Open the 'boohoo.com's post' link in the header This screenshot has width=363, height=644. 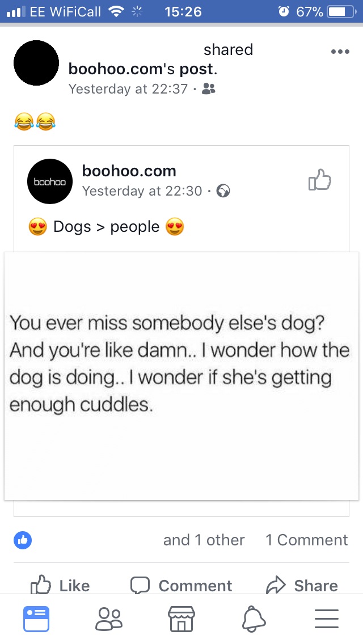(x=142, y=69)
